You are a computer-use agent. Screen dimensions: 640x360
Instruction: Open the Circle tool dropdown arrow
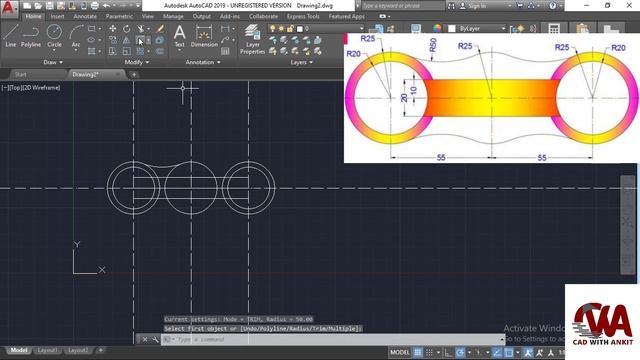coord(54,50)
